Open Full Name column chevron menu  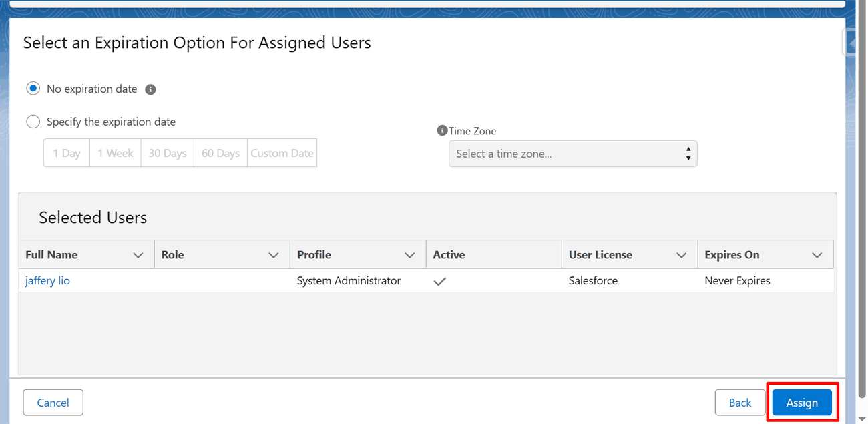click(138, 255)
